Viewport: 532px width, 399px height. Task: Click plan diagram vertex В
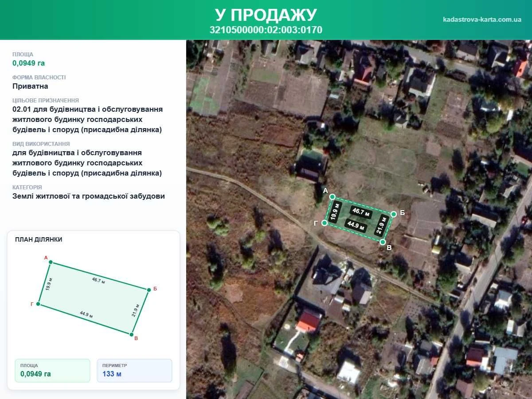[131, 334]
